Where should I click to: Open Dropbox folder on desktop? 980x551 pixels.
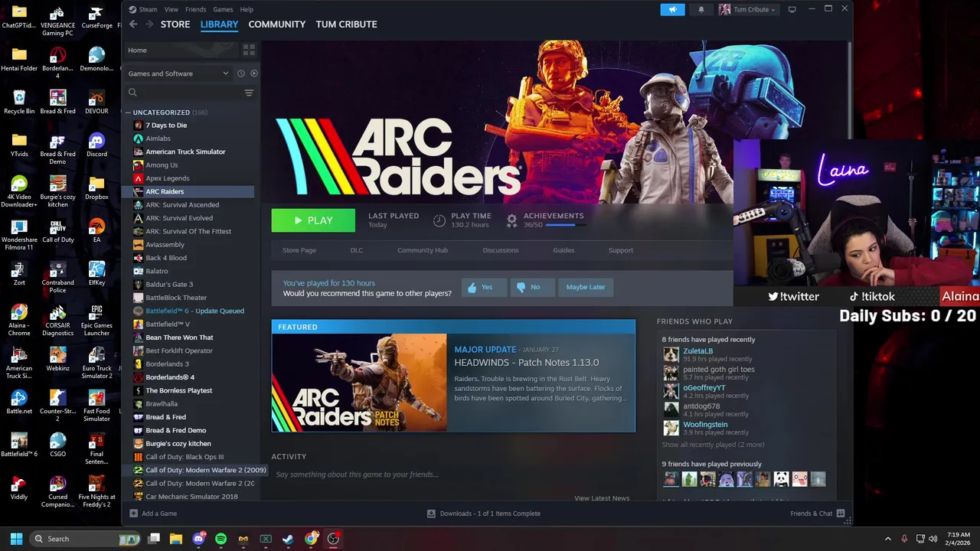[96, 187]
